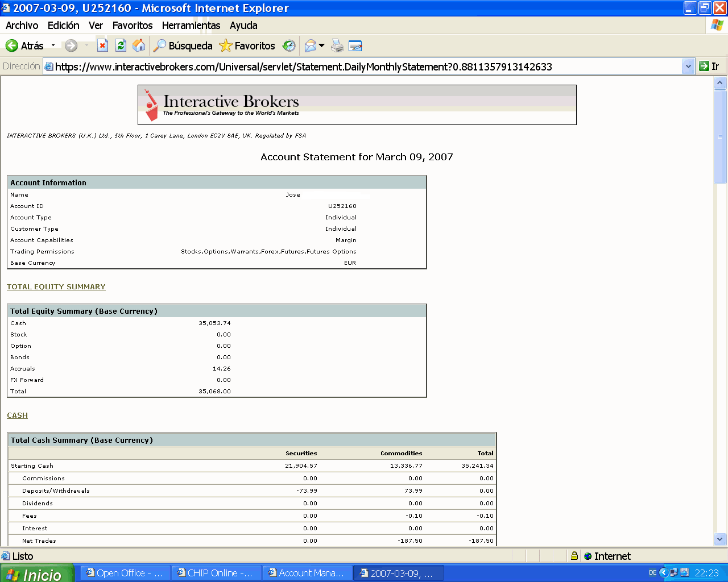
Task: Open the Búsqueda search panel
Action: [183, 45]
